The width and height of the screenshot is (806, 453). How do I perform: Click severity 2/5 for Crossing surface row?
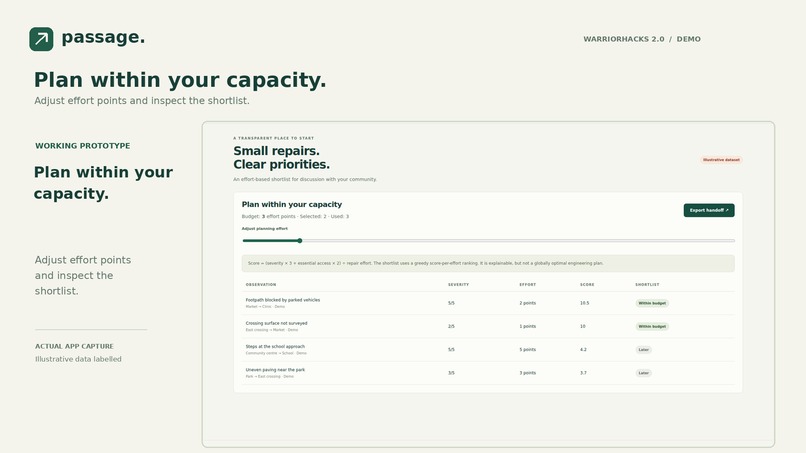(x=451, y=327)
